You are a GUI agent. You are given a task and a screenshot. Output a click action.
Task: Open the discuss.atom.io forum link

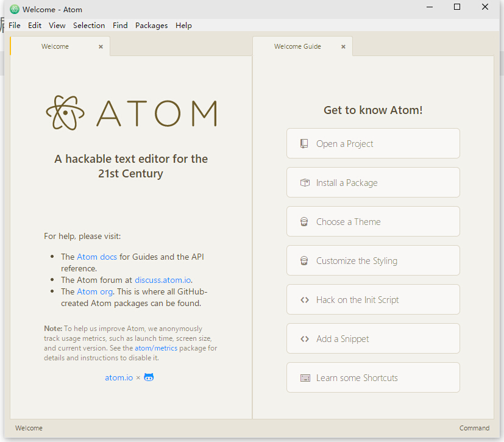tap(162, 280)
